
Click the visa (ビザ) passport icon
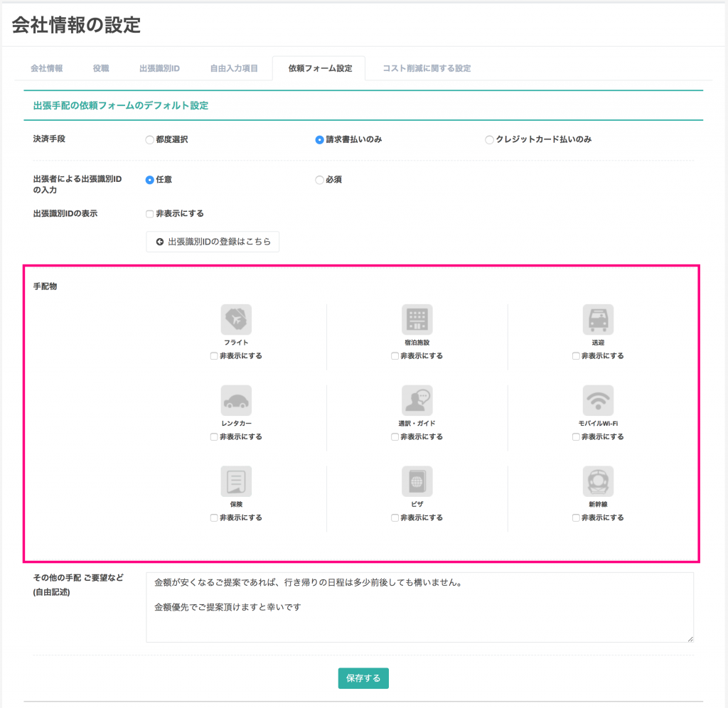[417, 482]
